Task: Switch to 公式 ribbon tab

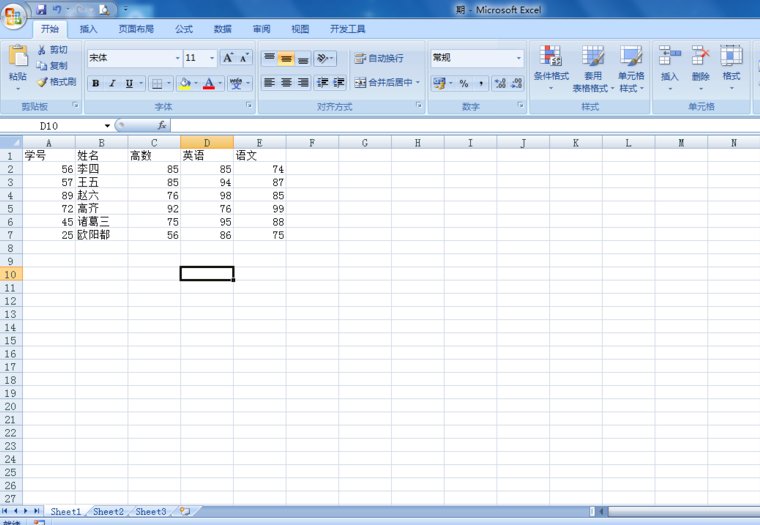Action: point(184,29)
